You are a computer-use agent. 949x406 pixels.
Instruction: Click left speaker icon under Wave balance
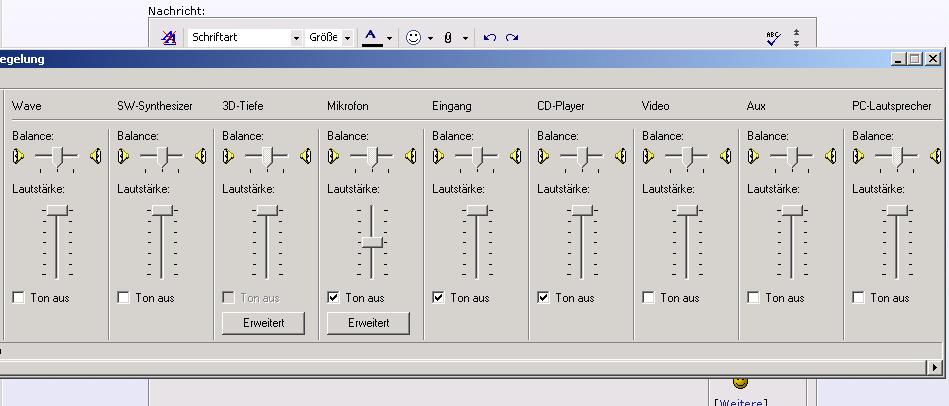(18, 156)
